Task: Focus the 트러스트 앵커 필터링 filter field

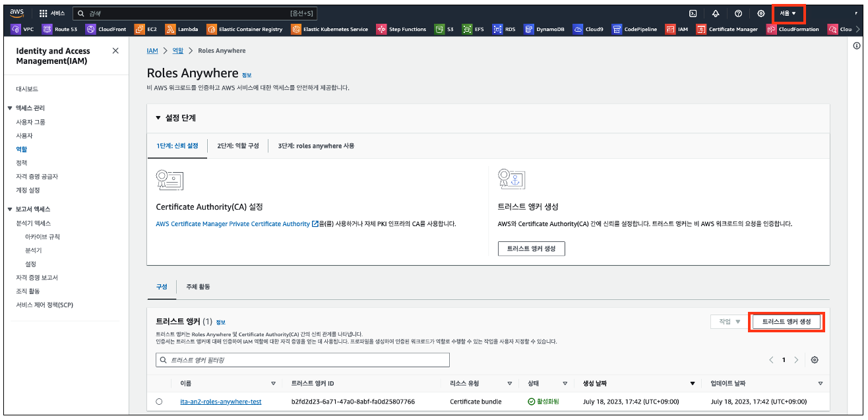Action: coord(303,360)
